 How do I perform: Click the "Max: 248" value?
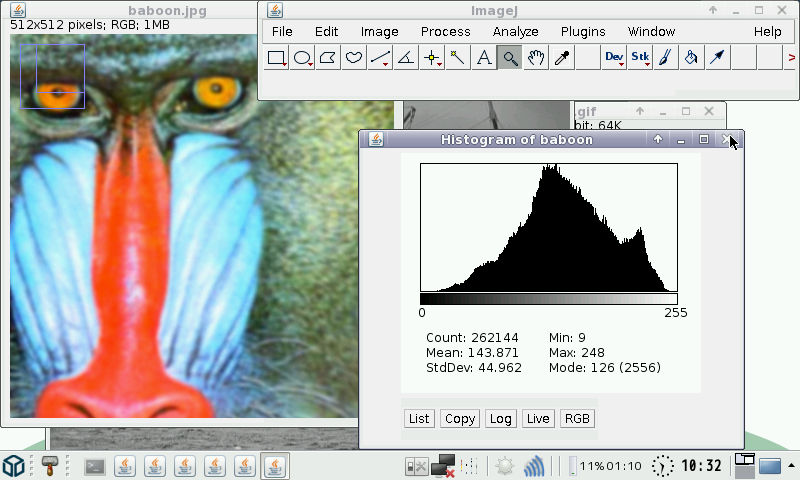(x=577, y=352)
